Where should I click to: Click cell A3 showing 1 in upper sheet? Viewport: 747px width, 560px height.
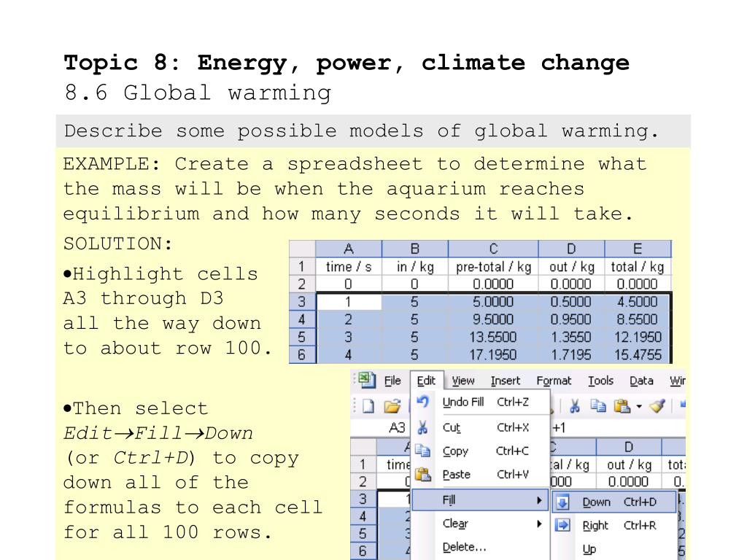coord(349,302)
